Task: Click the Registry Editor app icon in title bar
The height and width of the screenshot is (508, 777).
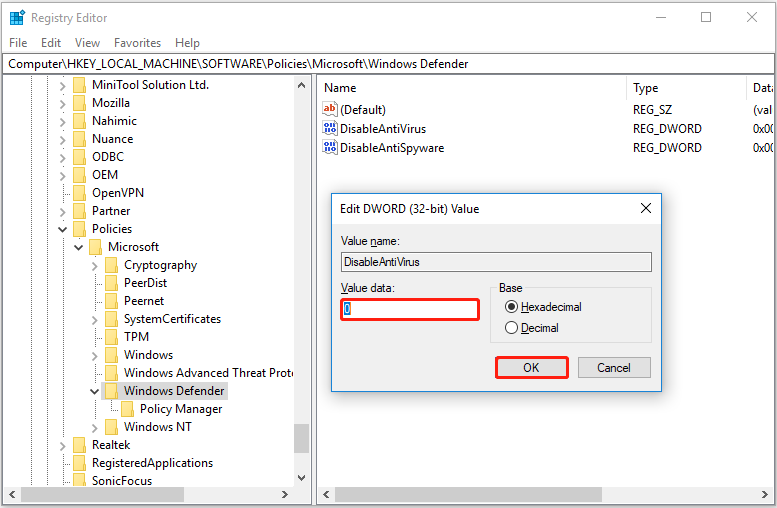Action: tap(17, 17)
